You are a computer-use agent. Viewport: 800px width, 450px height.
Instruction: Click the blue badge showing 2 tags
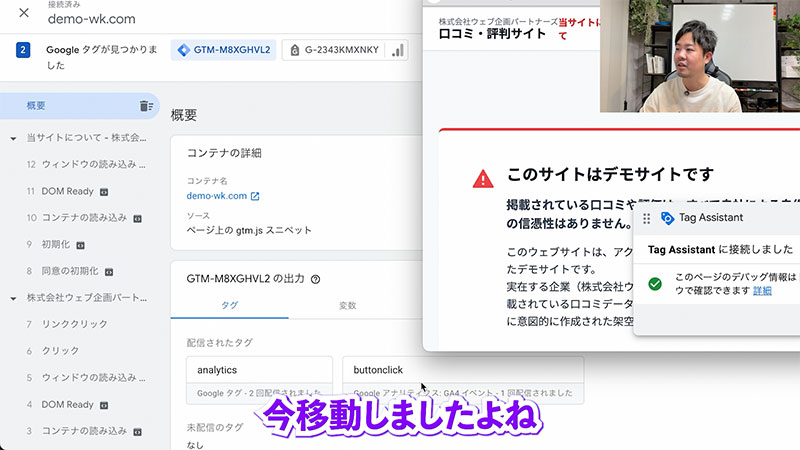point(23,50)
